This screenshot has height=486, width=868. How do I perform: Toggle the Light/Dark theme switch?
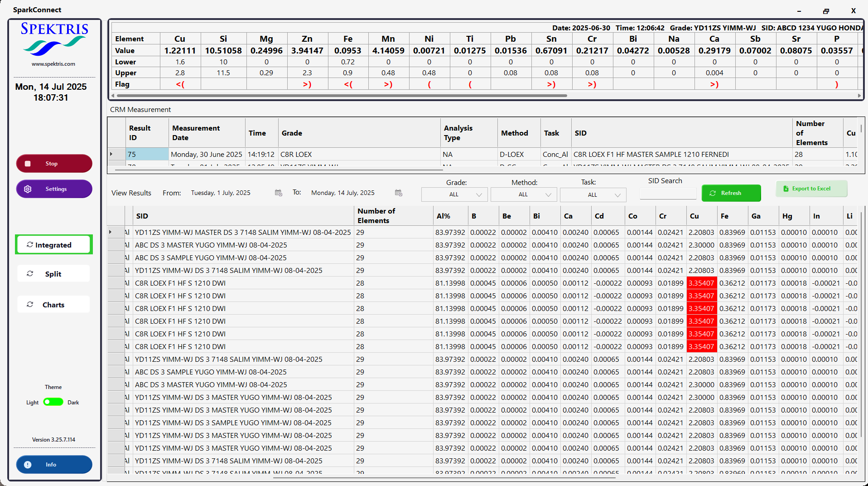[x=53, y=402]
